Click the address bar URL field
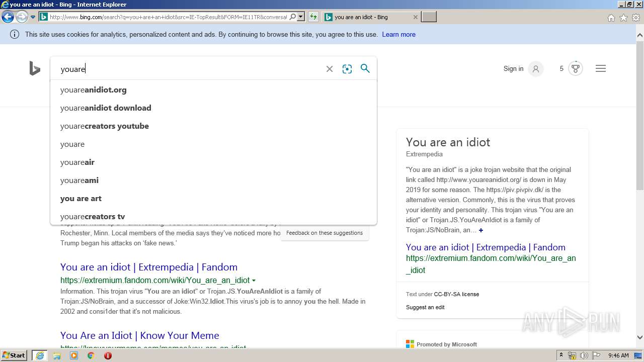The width and height of the screenshot is (644, 362). pyautogui.click(x=169, y=17)
